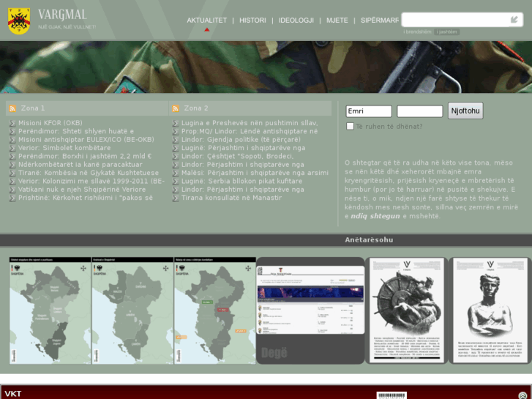532x399 pixels.
Task: Toggle the 'Të ruhen të dhënat?' checkbox
Action: (351, 126)
